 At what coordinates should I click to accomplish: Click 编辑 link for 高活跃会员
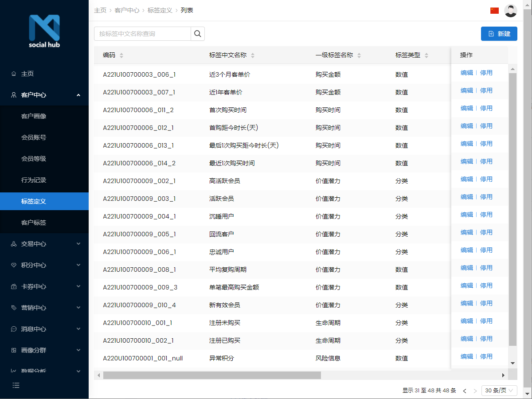pyautogui.click(x=466, y=179)
